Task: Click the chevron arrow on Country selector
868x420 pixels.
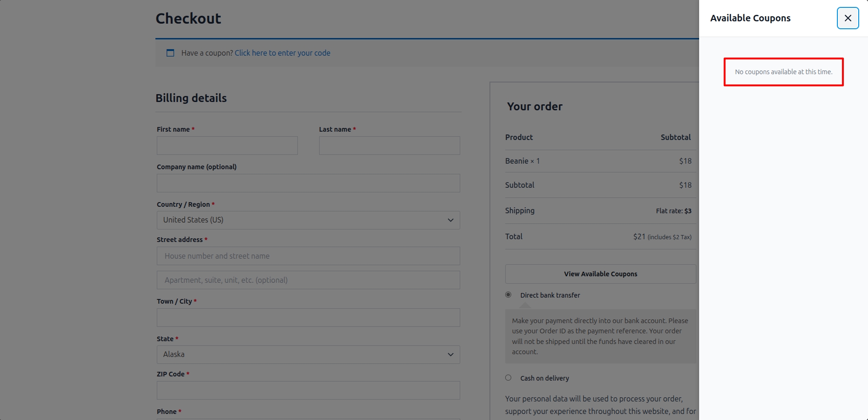Action: pos(450,220)
